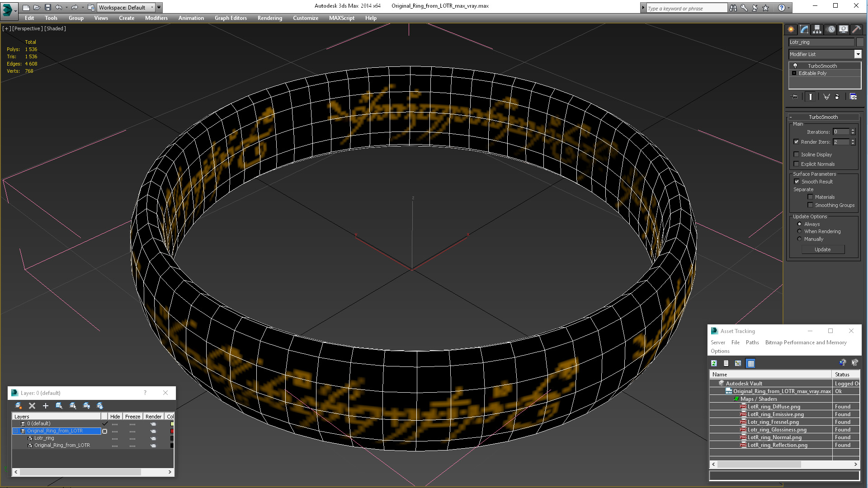Switch to the Modify command panel tab

tap(804, 29)
